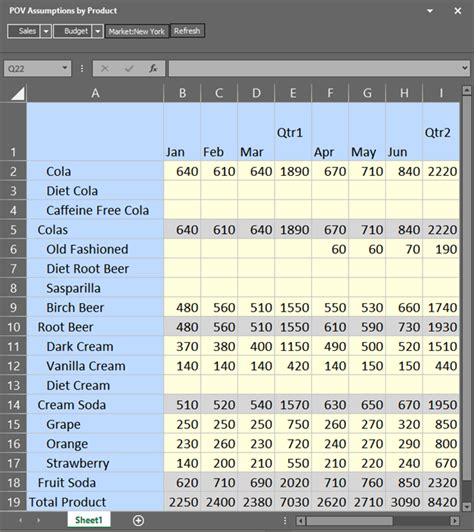Select Dark Cream Jan value 370

pyautogui.click(x=182, y=346)
